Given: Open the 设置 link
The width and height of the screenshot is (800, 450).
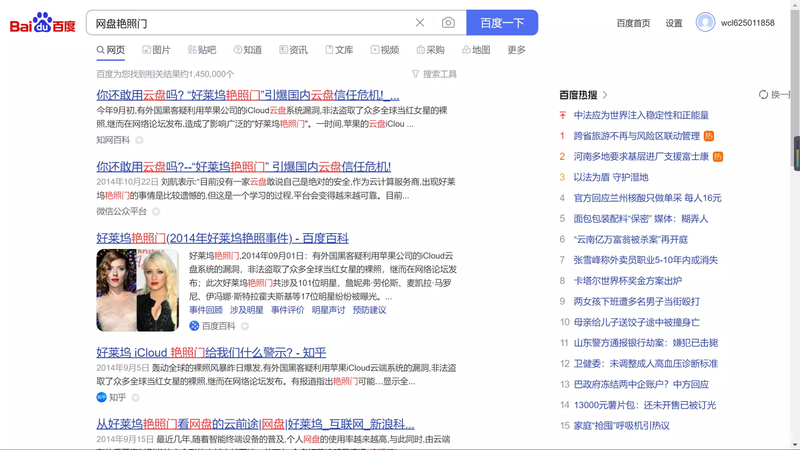Looking at the screenshot, I should pos(673,23).
